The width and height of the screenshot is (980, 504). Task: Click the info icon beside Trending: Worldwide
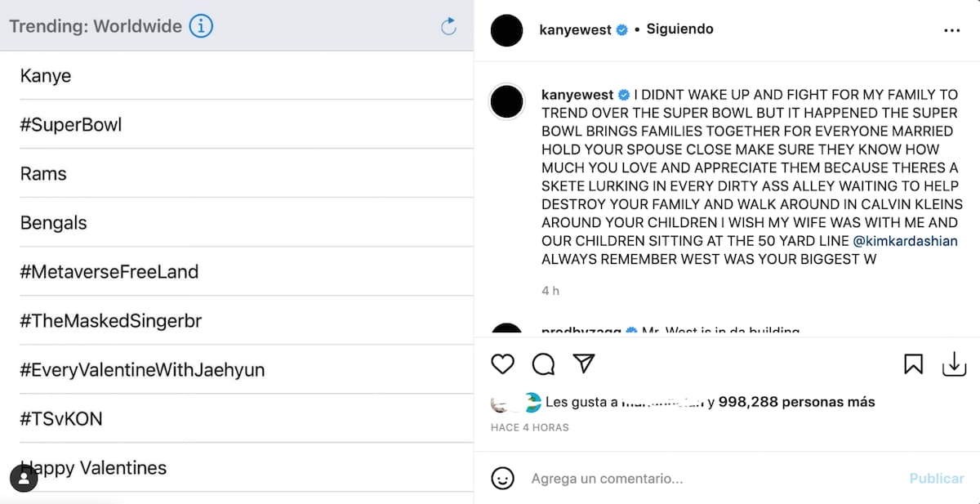click(201, 26)
